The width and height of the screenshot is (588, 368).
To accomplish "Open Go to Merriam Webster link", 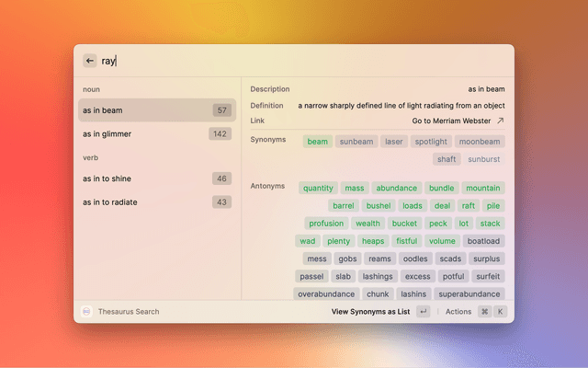I will coord(452,121).
